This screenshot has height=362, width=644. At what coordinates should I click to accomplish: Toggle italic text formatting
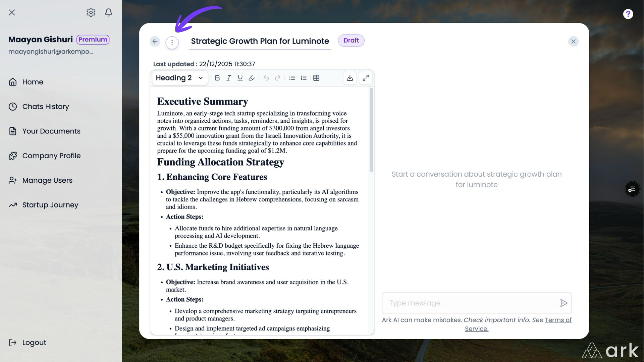229,78
